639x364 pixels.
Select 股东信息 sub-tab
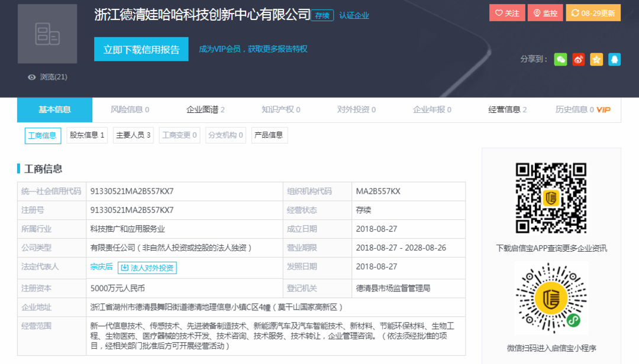[87, 135]
